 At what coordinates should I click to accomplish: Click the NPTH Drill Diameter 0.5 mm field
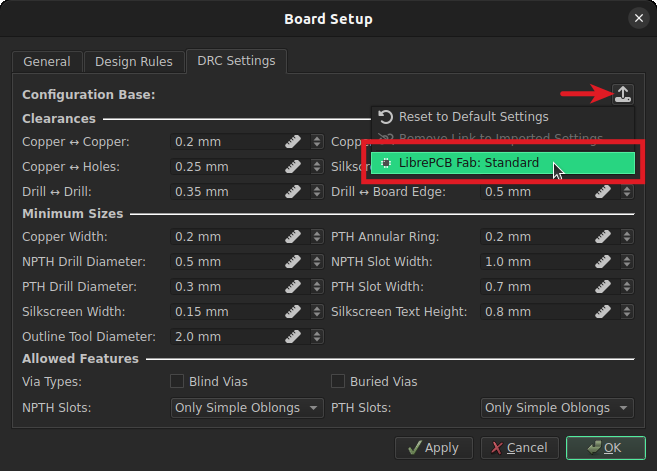(247, 262)
